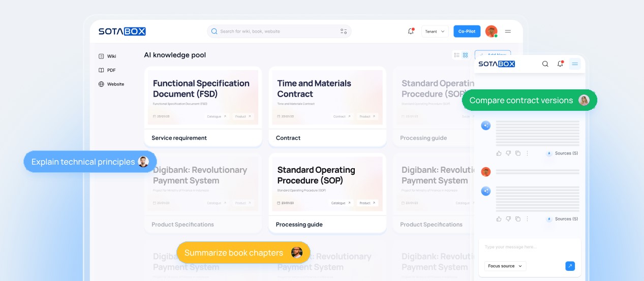Open search filter settings icon in search bar

point(344,32)
